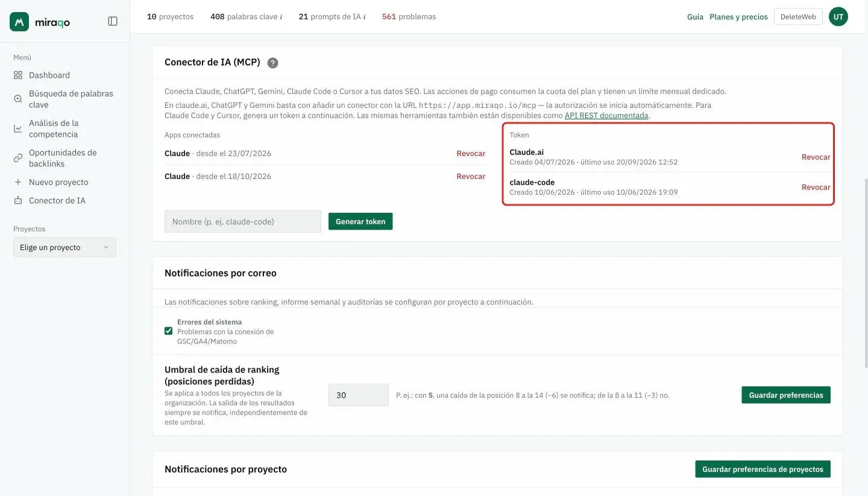The width and height of the screenshot is (868, 496).
Task: Click the 10 proyectos counter
Action: pos(171,17)
